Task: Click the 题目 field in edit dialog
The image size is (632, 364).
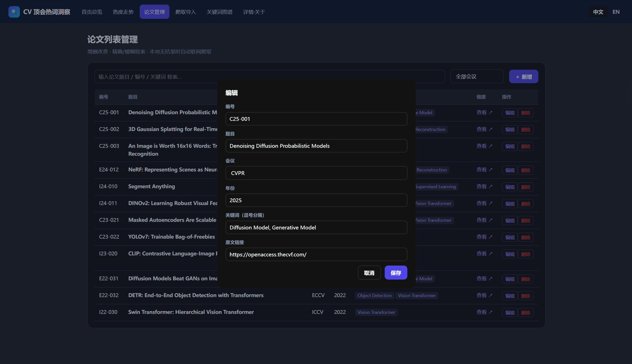Action: (x=316, y=146)
